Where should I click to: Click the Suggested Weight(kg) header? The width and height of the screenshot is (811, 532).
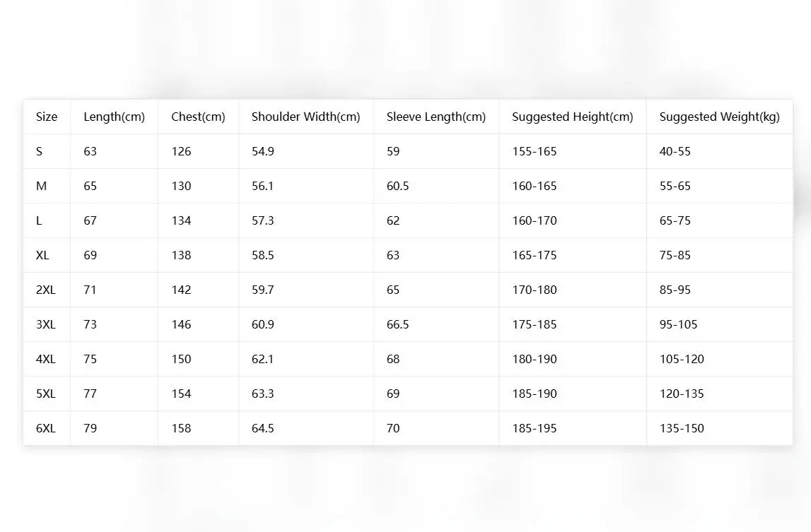[x=720, y=117]
